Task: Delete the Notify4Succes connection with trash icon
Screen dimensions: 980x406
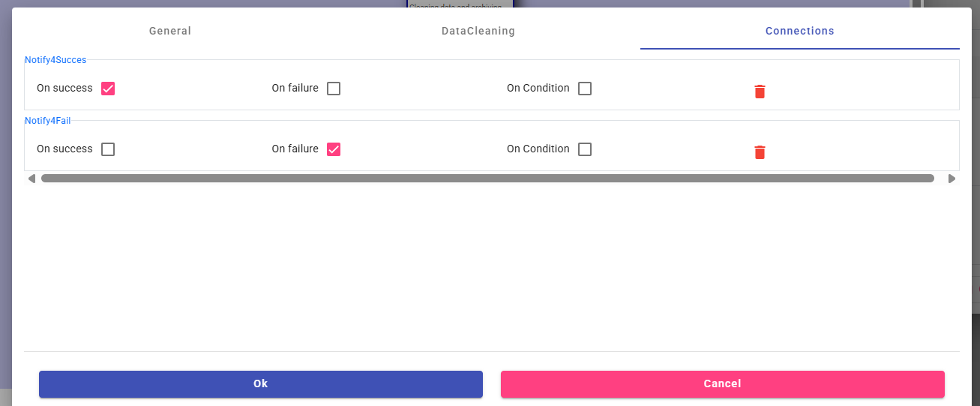Action: pos(760,92)
